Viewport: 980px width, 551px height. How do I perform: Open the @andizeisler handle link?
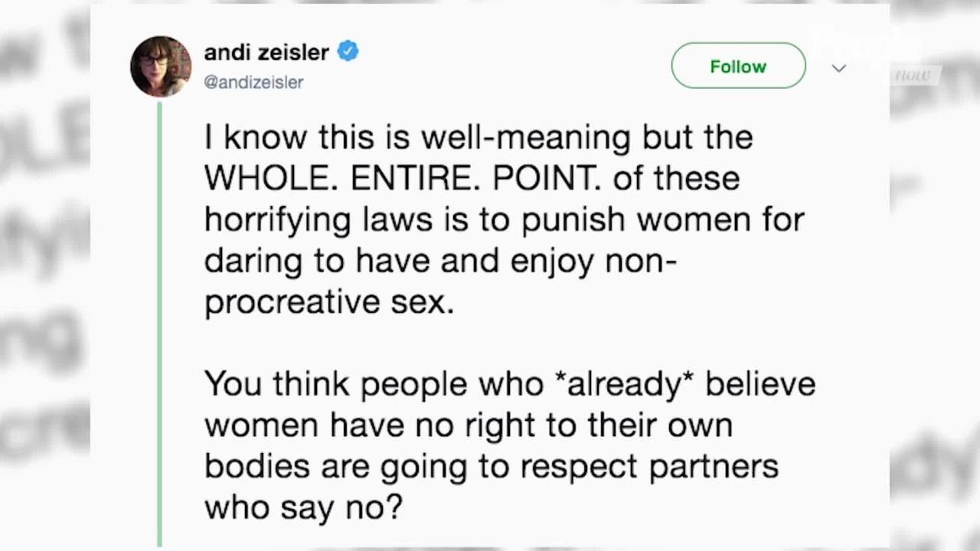(x=253, y=82)
